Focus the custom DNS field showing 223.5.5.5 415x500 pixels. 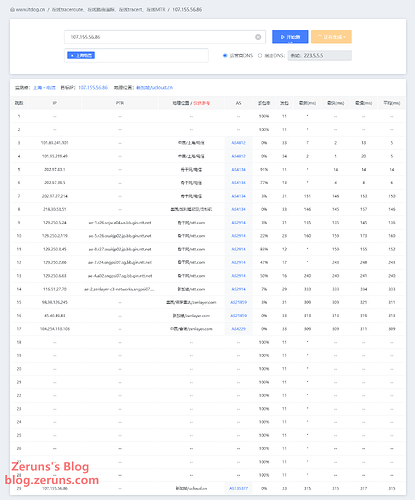pos(320,56)
